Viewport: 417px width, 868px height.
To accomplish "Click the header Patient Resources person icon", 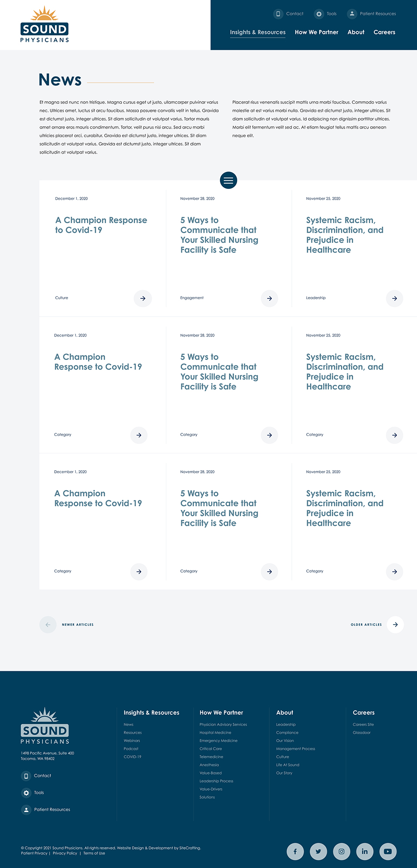I will coord(352,14).
